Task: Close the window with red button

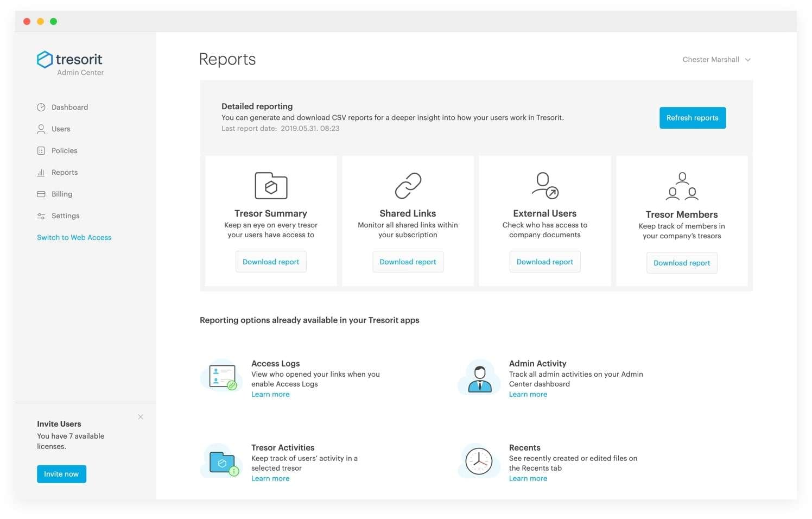Action: [27, 22]
